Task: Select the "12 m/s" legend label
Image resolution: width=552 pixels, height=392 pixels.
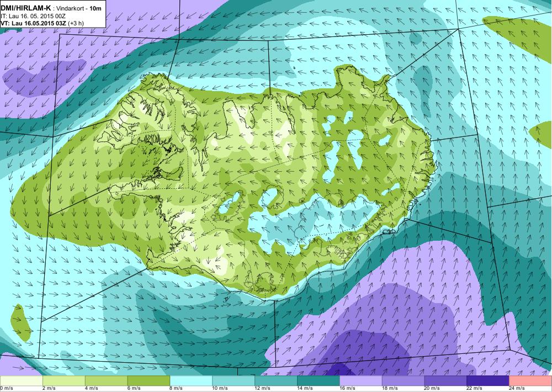Action: [x=263, y=389]
